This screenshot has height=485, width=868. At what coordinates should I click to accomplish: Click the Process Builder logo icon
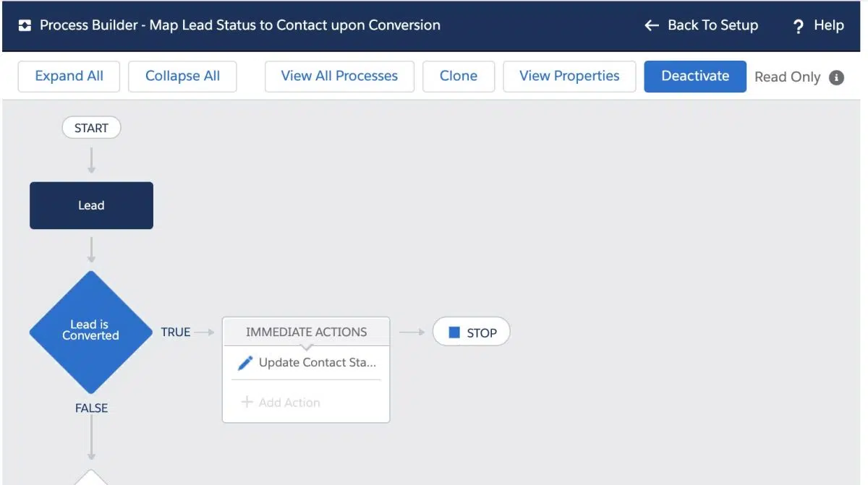[25, 25]
